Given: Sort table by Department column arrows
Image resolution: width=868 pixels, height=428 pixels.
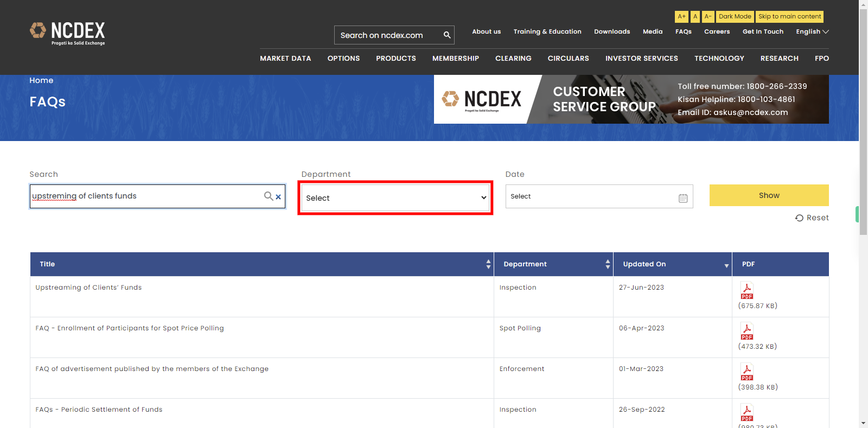Looking at the screenshot, I should click(608, 264).
